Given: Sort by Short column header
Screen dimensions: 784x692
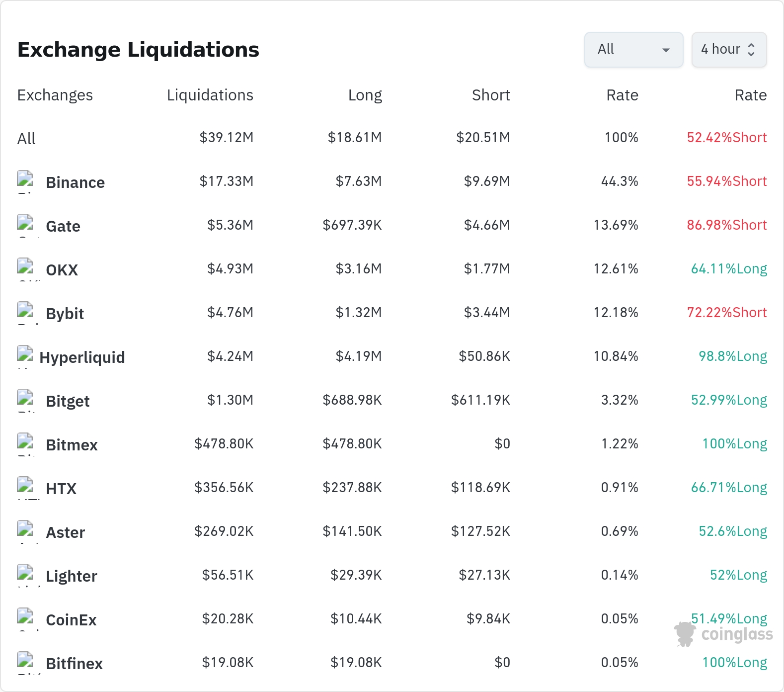Looking at the screenshot, I should (491, 95).
